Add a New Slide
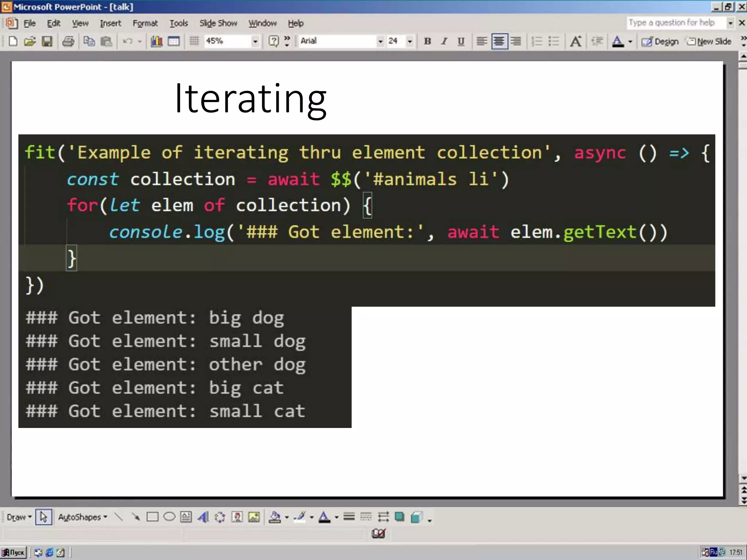Image resolution: width=747 pixels, height=560 pixels. (x=709, y=42)
